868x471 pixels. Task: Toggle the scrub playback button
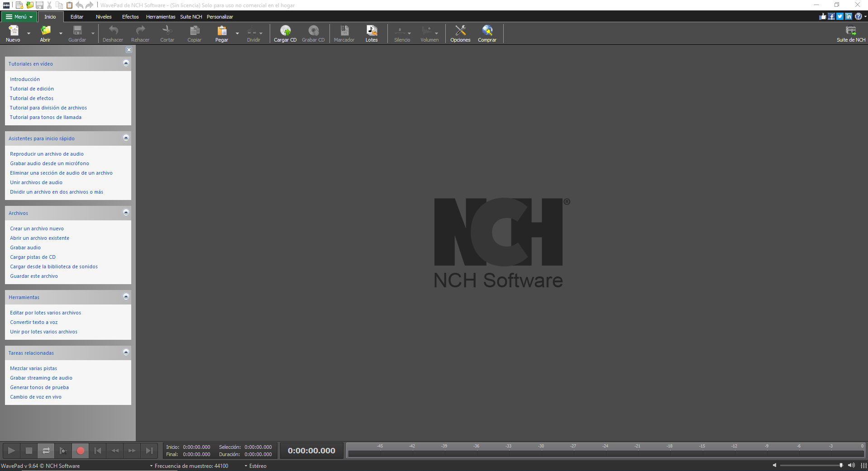[x=63, y=451]
